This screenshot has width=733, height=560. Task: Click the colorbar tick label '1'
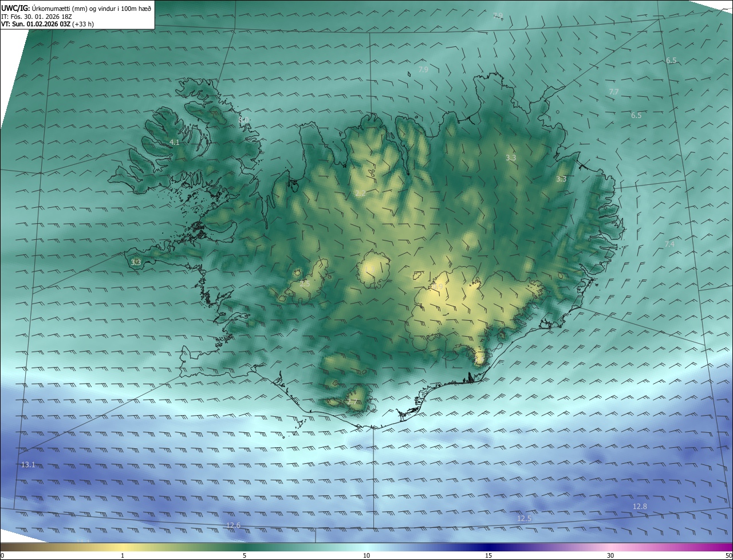(123, 555)
